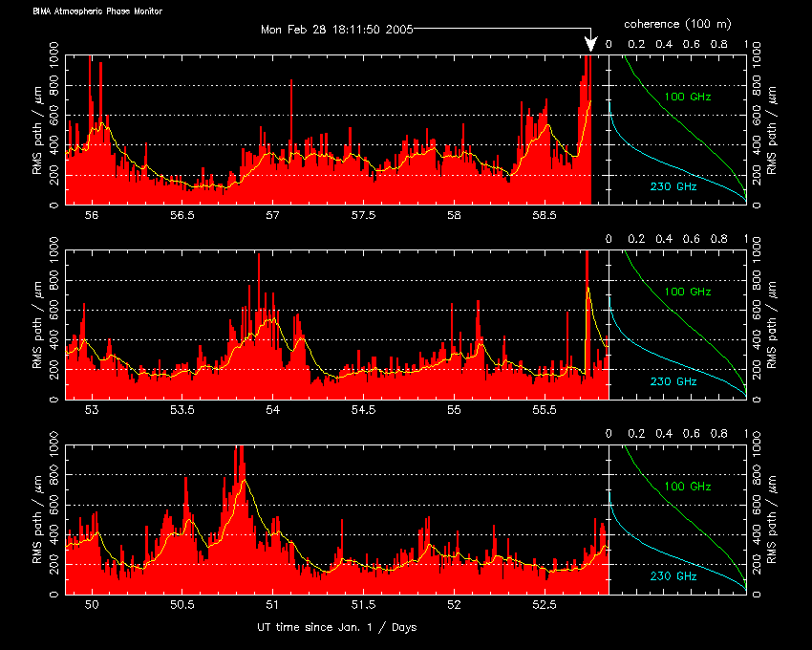The width and height of the screenshot is (812, 650).
Task: Click the 100 GHz label in middle panel
Action: point(688,292)
